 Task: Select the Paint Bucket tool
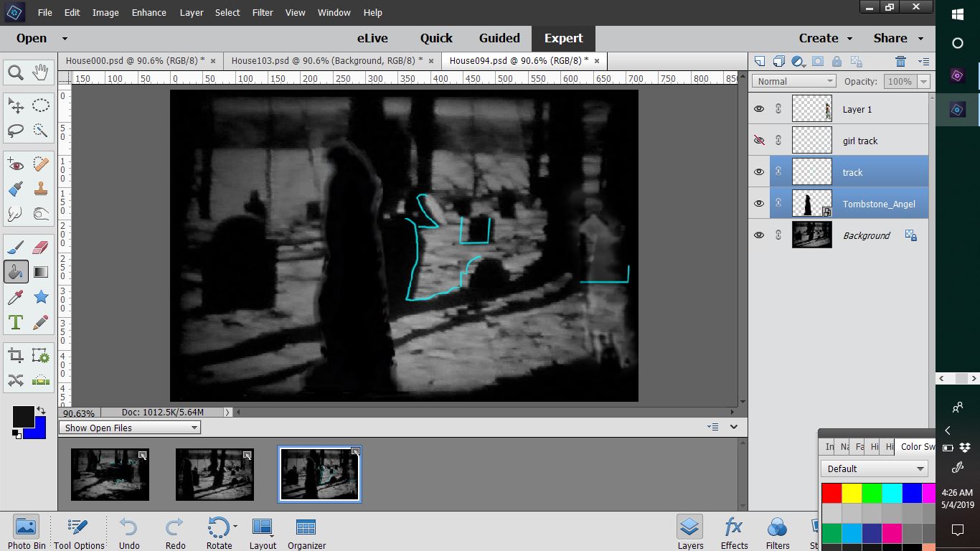(16, 272)
